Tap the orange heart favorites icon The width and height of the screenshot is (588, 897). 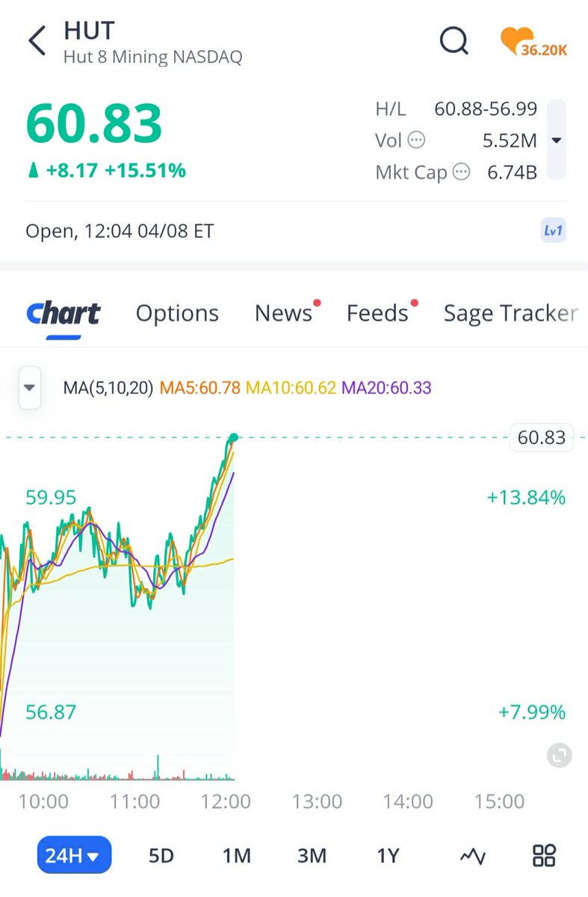(x=517, y=41)
